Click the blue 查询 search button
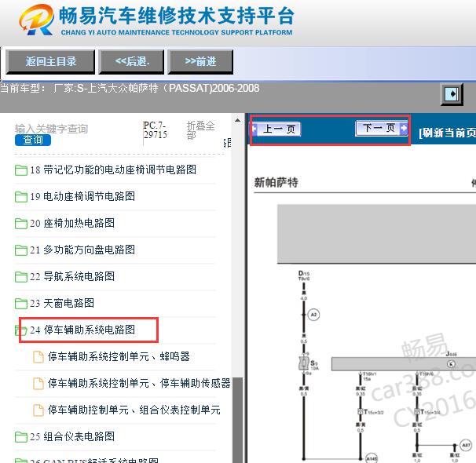This screenshot has width=476, height=463. tap(33, 140)
